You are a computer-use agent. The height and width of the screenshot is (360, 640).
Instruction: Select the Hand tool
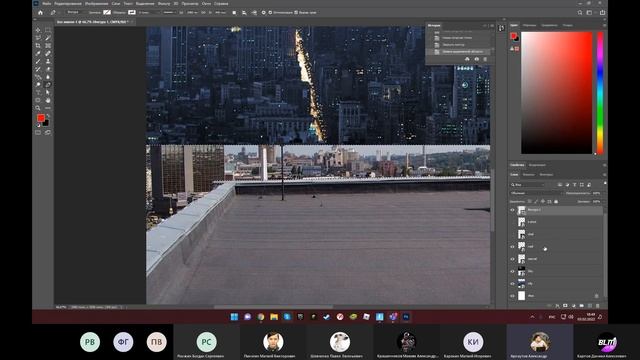pyautogui.click(x=48, y=100)
